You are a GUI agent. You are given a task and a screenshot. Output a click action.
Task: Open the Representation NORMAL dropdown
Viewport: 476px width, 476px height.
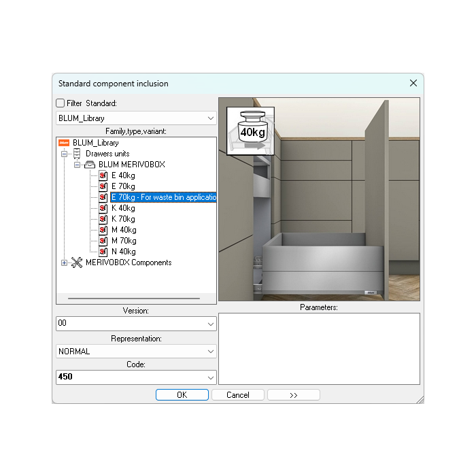tap(136, 352)
